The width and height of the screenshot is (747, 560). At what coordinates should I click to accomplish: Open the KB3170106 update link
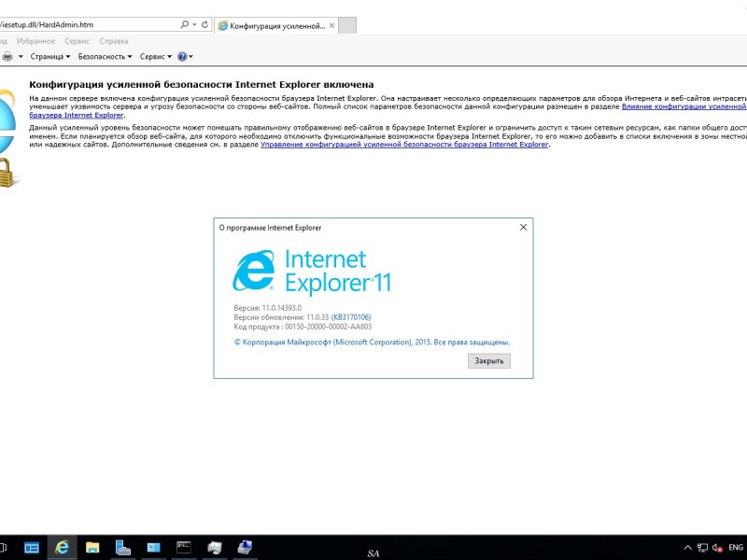(351, 317)
